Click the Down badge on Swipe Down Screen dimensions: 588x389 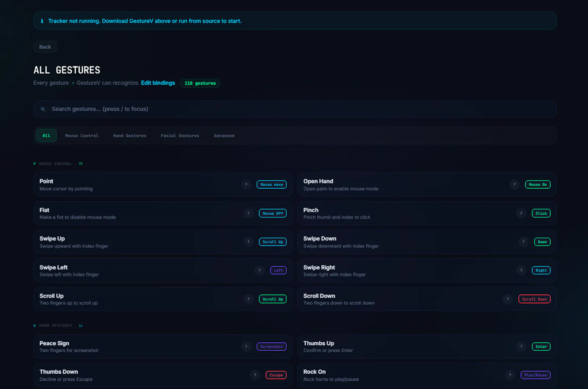tap(542, 242)
